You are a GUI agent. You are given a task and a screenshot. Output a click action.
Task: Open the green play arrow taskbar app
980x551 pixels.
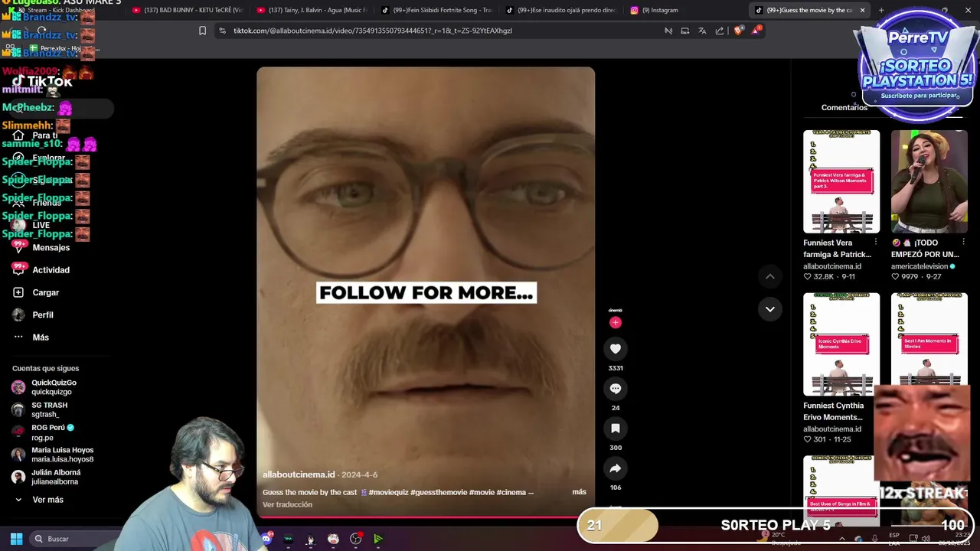(x=378, y=539)
